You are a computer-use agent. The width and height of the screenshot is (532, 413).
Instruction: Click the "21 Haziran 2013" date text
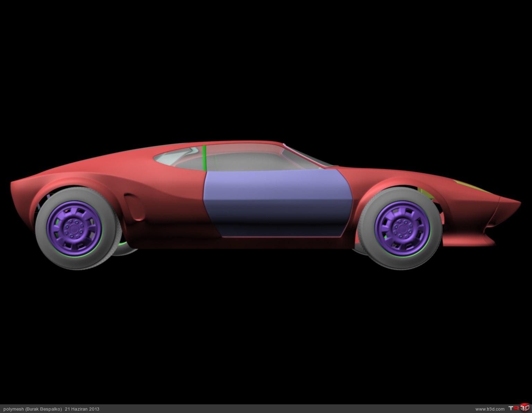coord(82,409)
